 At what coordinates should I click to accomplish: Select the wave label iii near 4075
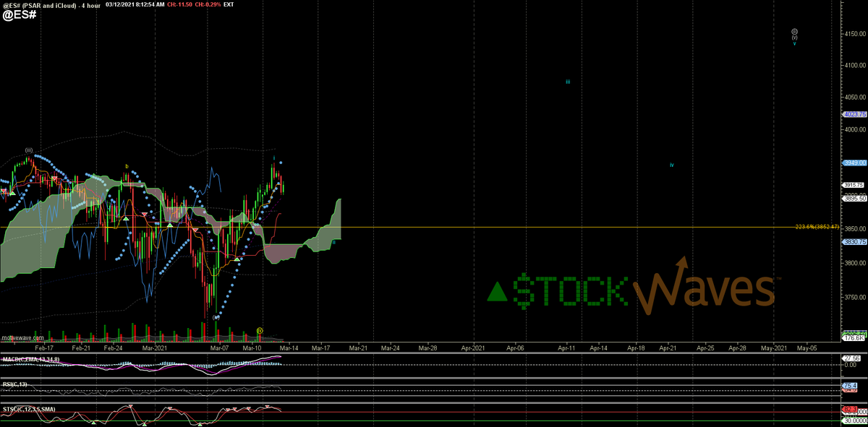click(x=568, y=82)
